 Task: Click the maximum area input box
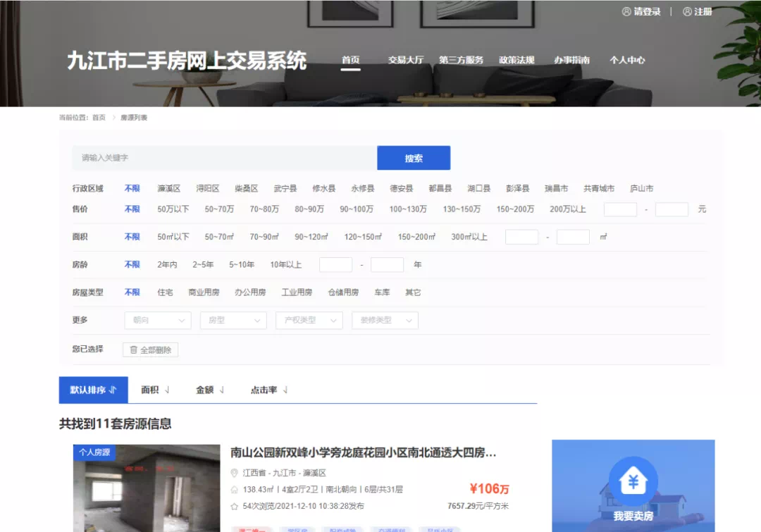(573, 237)
